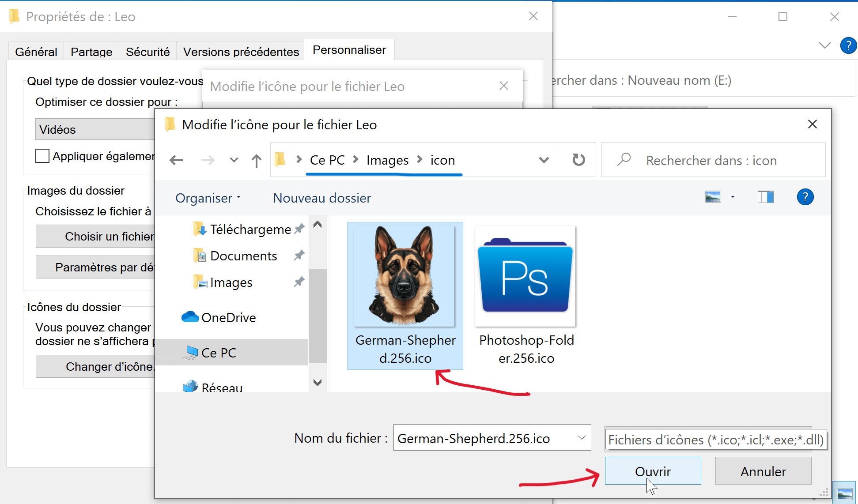Open the Téléchargements folder
Viewport: 858px width, 504px height.
[248, 229]
